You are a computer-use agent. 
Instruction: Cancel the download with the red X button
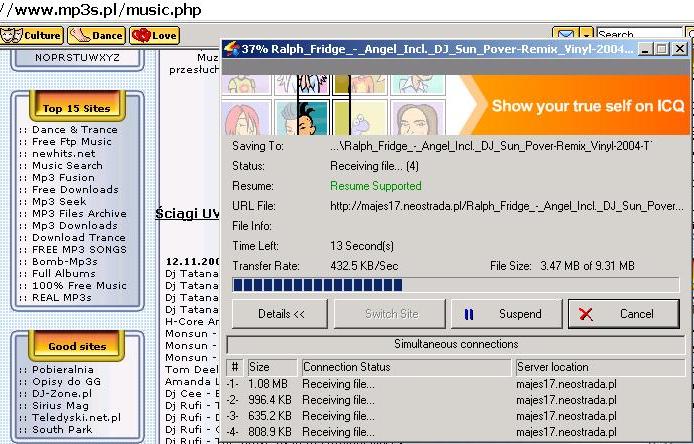click(624, 314)
